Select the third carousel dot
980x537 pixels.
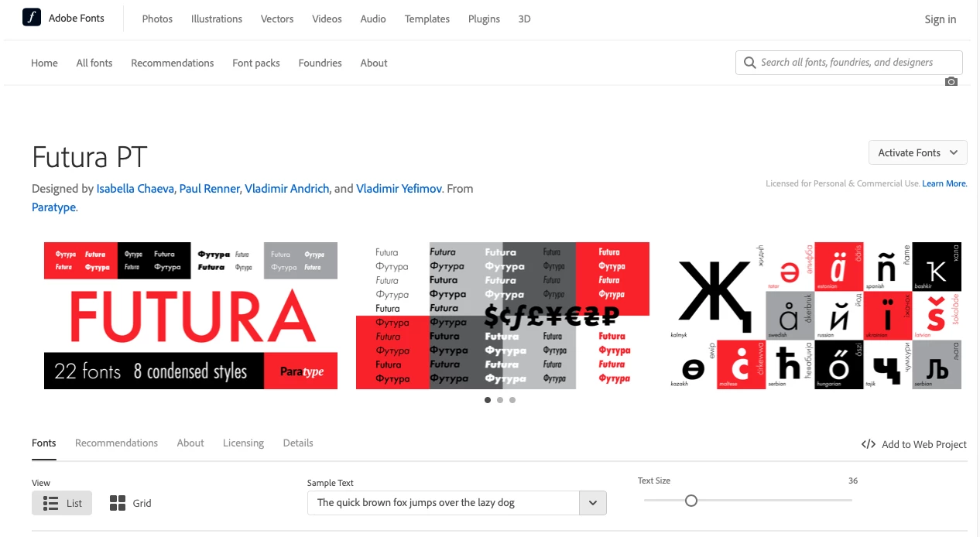tap(512, 400)
